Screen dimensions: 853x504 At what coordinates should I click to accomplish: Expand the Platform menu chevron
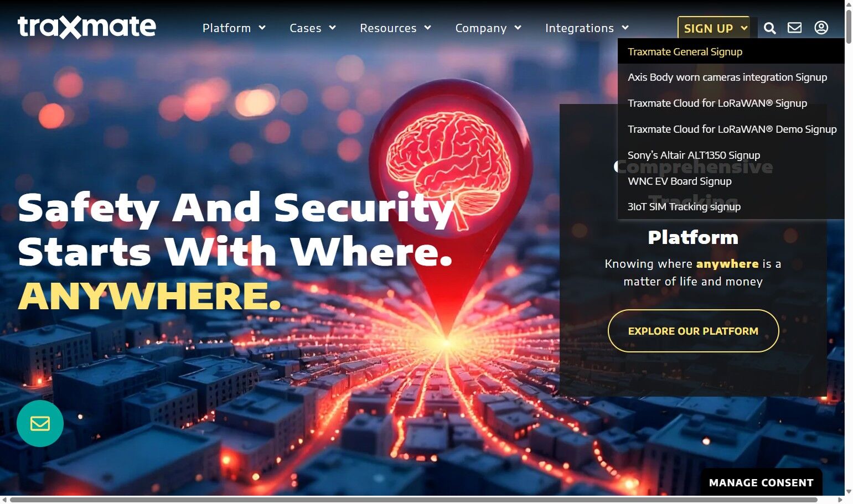tap(262, 28)
